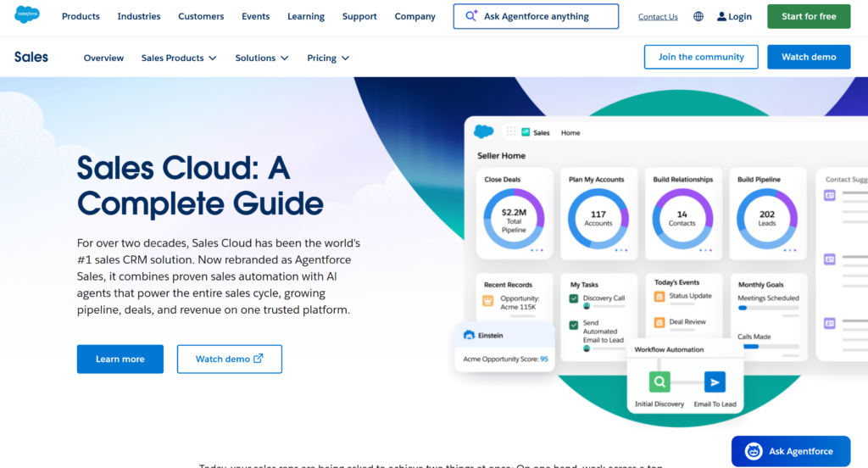The height and width of the screenshot is (468, 868).
Task: Click the Email To Lead arrow icon
Action: click(x=715, y=382)
